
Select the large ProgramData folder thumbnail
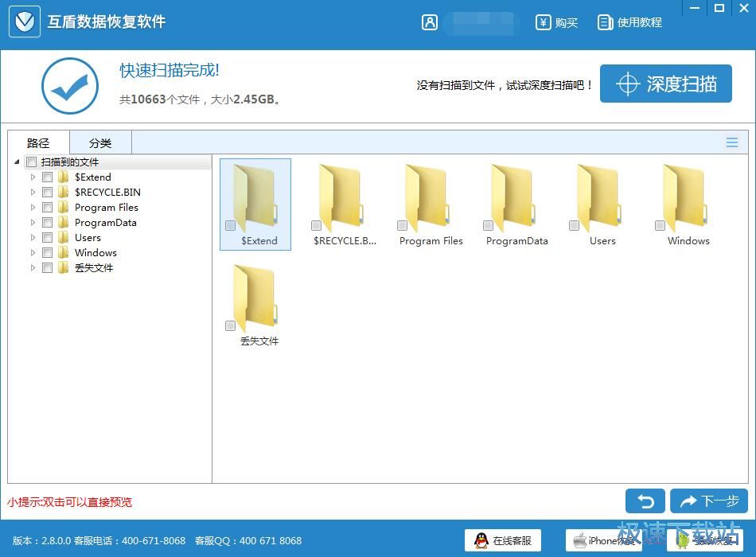click(x=513, y=199)
